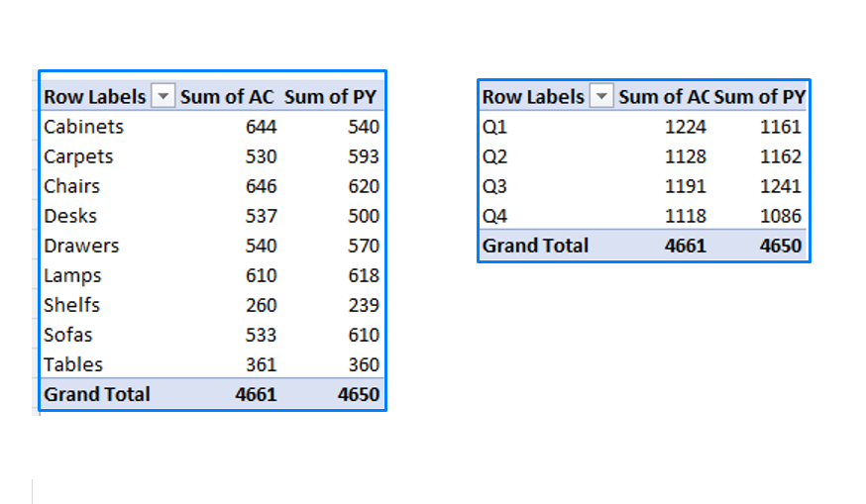
Task: Click Q2 PY value 1162
Action: tap(781, 156)
